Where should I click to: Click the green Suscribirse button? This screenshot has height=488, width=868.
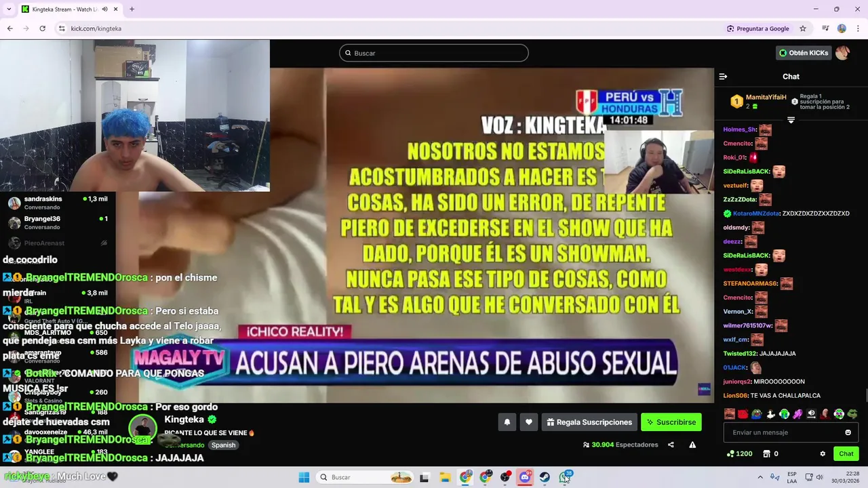[671, 422]
